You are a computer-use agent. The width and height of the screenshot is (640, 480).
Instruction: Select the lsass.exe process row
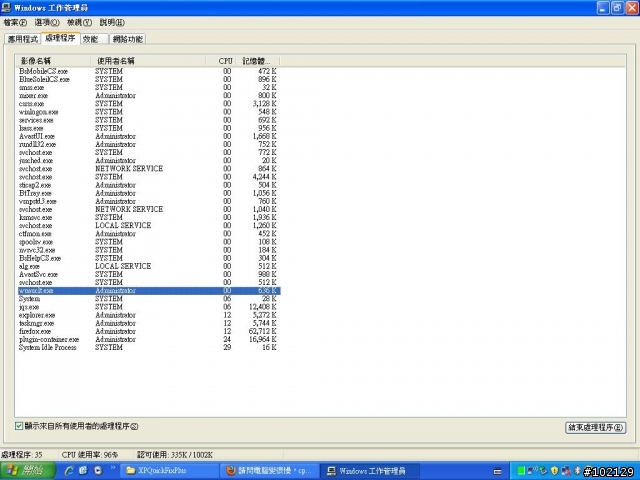(148, 128)
